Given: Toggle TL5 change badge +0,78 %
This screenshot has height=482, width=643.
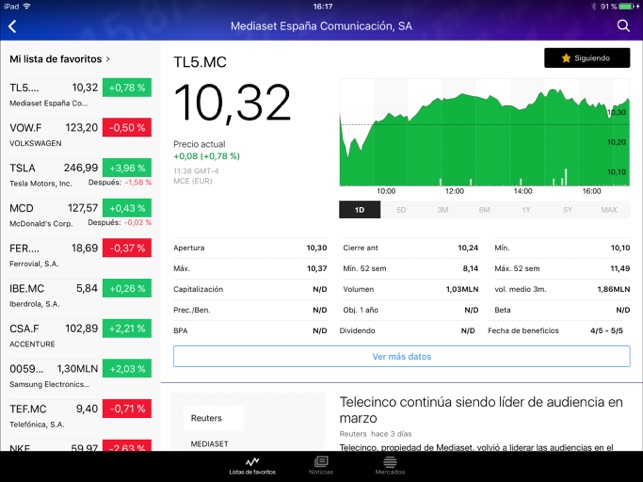Looking at the screenshot, I should [127, 87].
